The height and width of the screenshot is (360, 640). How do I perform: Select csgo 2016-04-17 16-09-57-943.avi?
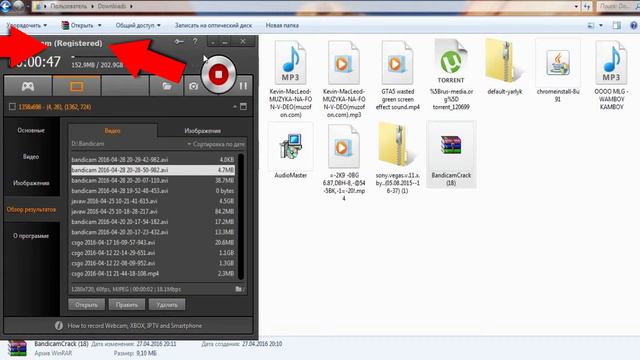coord(153,242)
